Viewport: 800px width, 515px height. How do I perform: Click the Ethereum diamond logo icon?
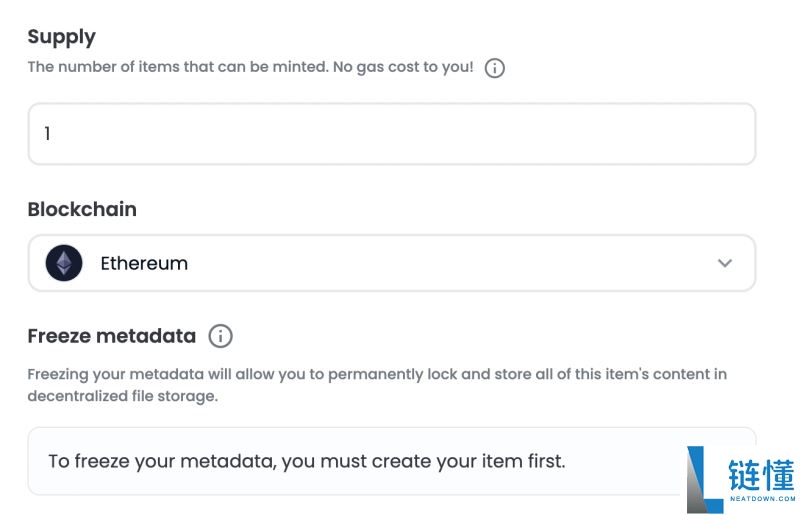[x=64, y=263]
